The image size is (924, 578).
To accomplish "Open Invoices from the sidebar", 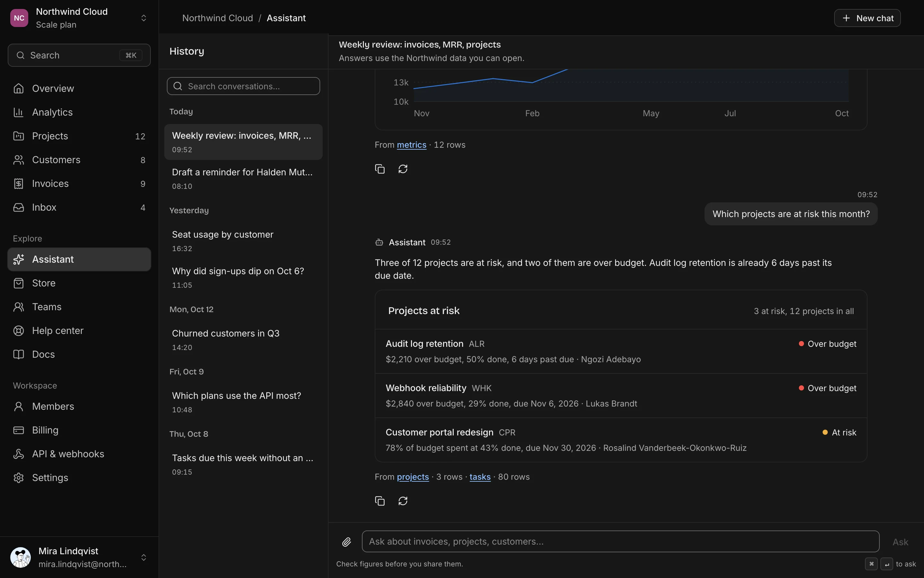I will coord(79,183).
